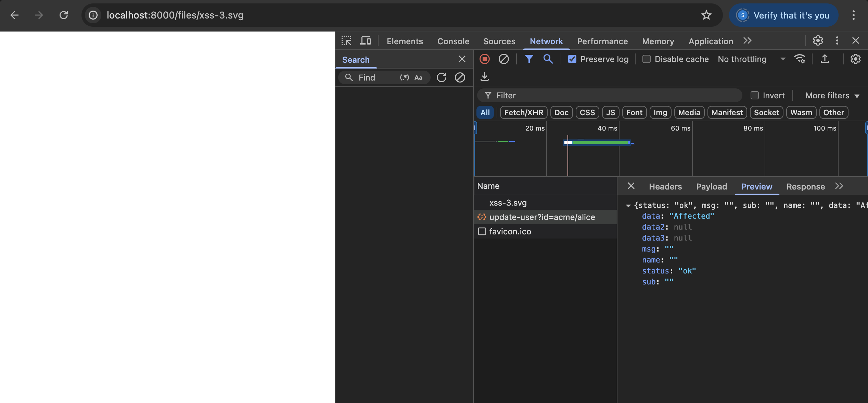Open the Response tab
The width and height of the screenshot is (868, 403).
[805, 186]
